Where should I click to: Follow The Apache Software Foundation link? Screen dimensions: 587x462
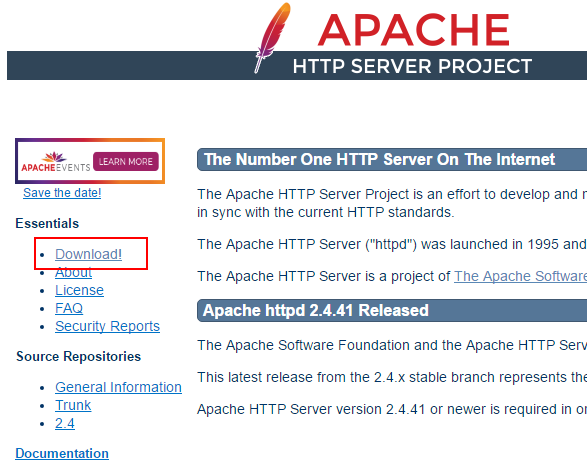(x=520, y=276)
